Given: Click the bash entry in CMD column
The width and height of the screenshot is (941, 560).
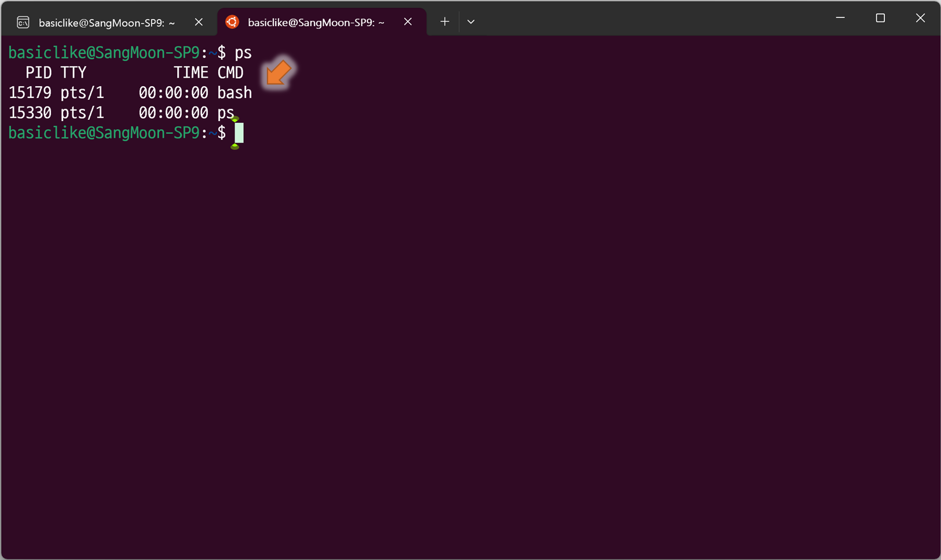Looking at the screenshot, I should coord(235,93).
